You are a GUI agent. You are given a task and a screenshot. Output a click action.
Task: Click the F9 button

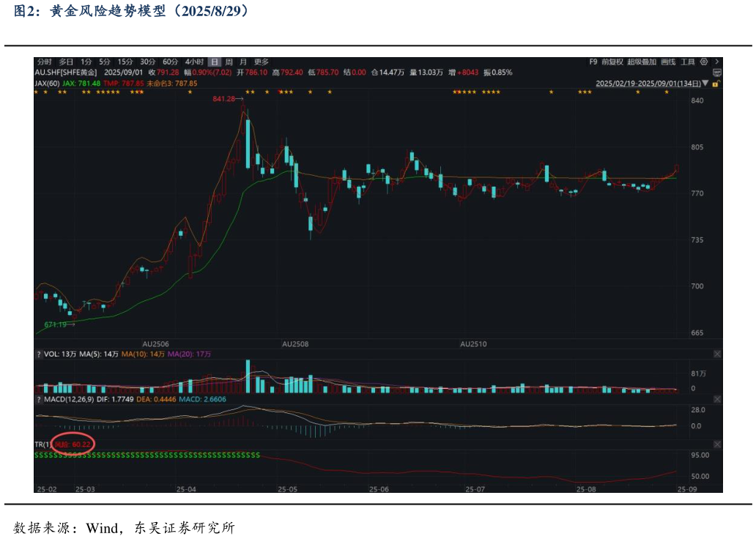593,62
